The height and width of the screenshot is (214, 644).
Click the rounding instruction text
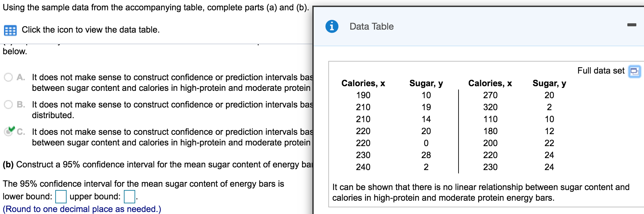coord(77,209)
